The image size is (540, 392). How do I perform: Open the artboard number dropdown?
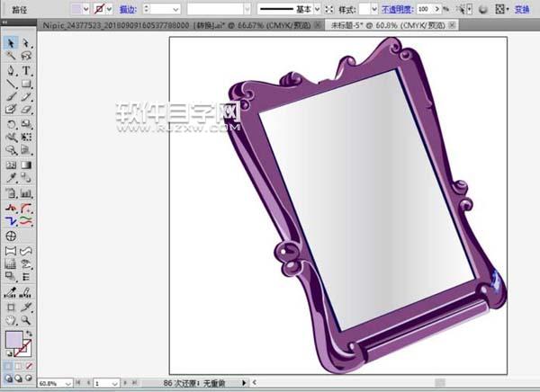coord(114,383)
